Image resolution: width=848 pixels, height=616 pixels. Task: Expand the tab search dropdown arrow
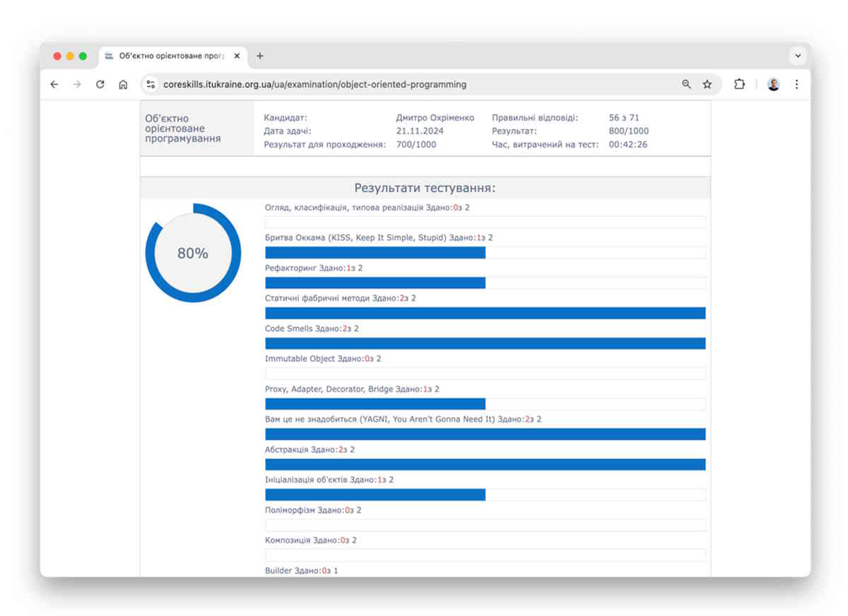click(798, 56)
